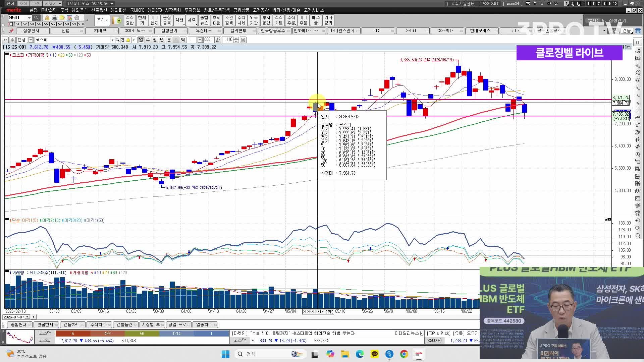Select the 틱 (tick) period toggle

(x=183, y=40)
